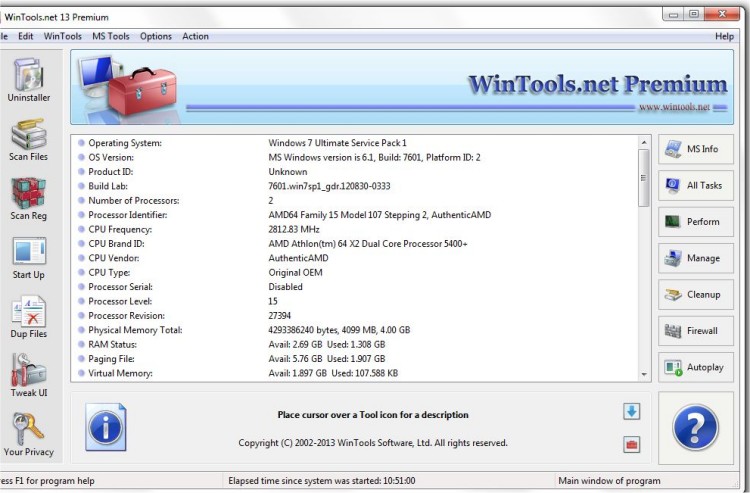Launch the Scan Files tool
This screenshot has height=493, width=750.
(x=28, y=139)
